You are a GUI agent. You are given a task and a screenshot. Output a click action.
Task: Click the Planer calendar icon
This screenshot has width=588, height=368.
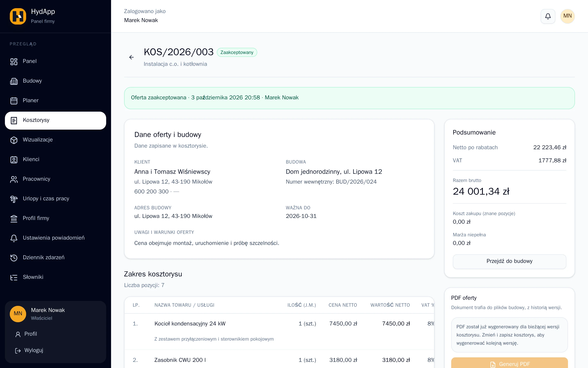pyautogui.click(x=14, y=101)
